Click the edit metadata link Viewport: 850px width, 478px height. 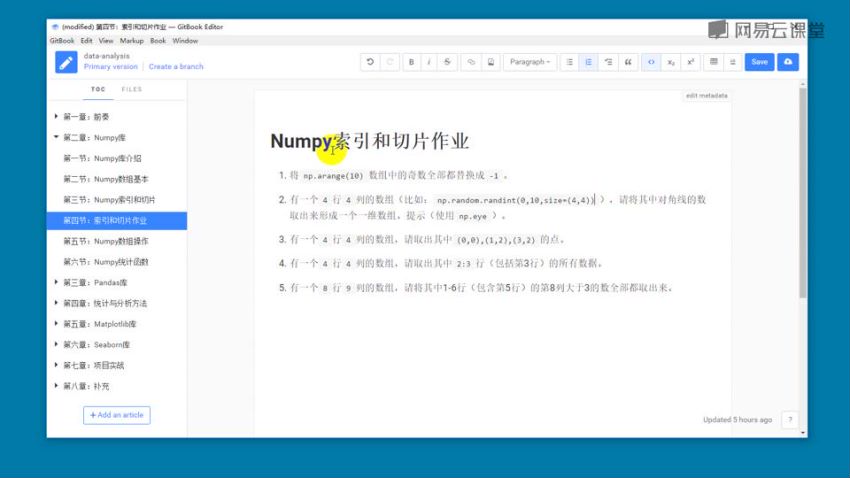tap(707, 95)
